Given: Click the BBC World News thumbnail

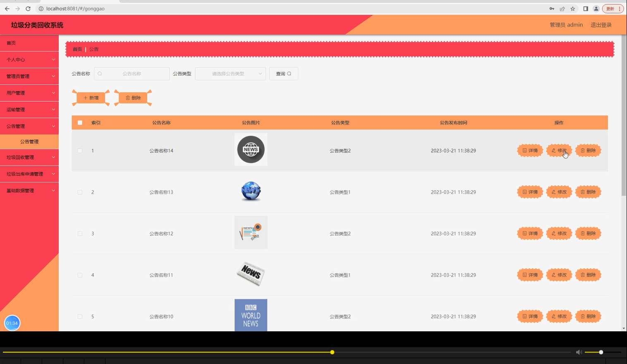Looking at the screenshot, I should tap(251, 315).
